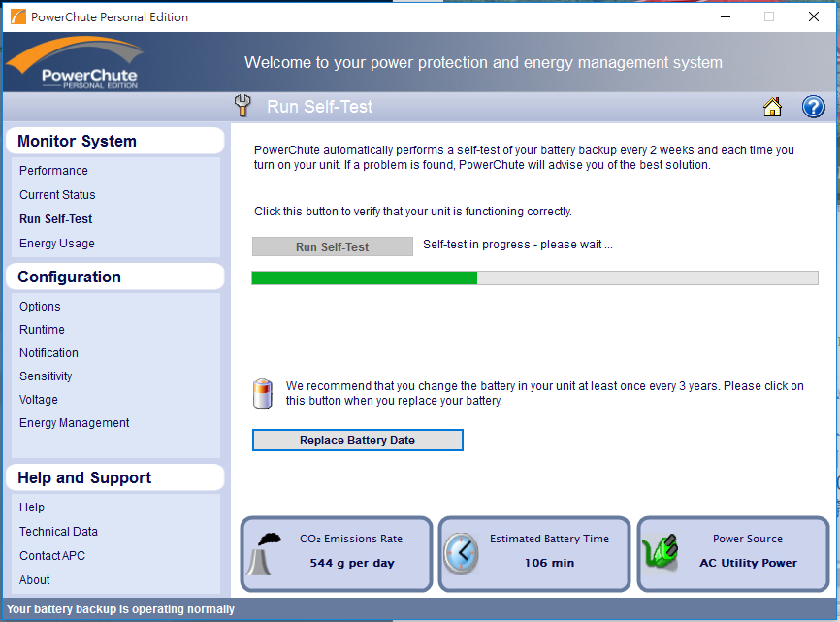Click the CO2 smokestack emissions icon
Viewport: 840px width, 622px height.
tap(263, 554)
